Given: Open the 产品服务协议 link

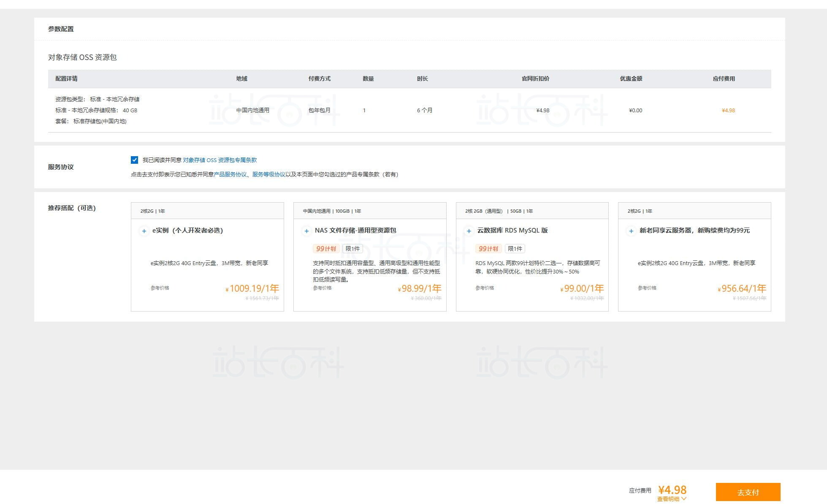Looking at the screenshot, I should coord(230,174).
